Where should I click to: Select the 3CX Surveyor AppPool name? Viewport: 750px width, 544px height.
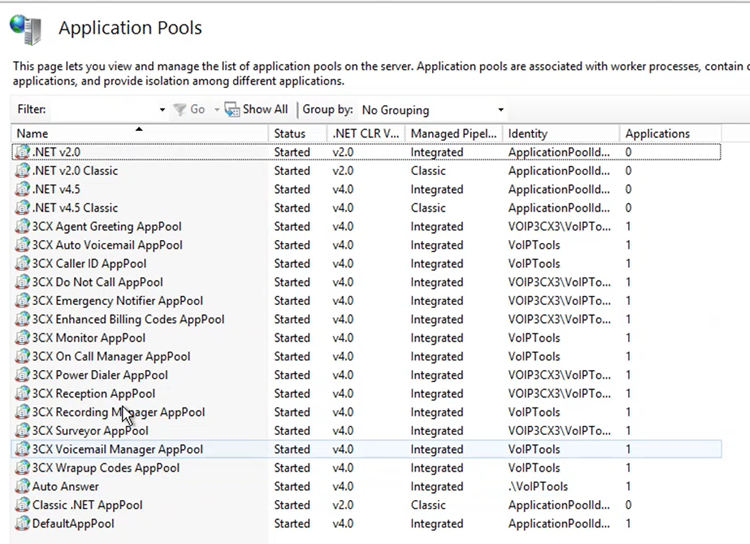(90, 431)
